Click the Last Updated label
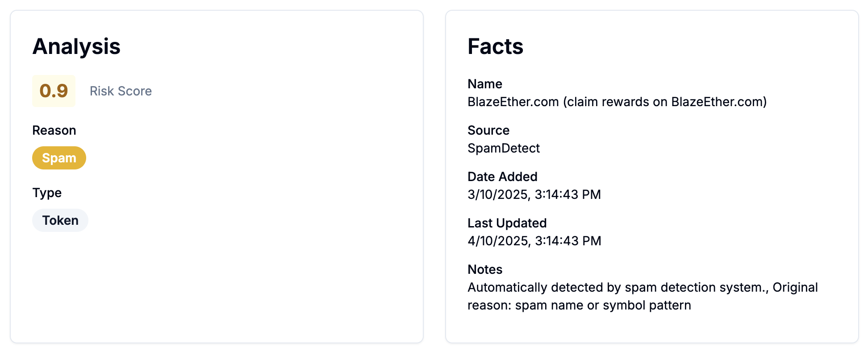This screenshot has height=355, width=868. (507, 223)
